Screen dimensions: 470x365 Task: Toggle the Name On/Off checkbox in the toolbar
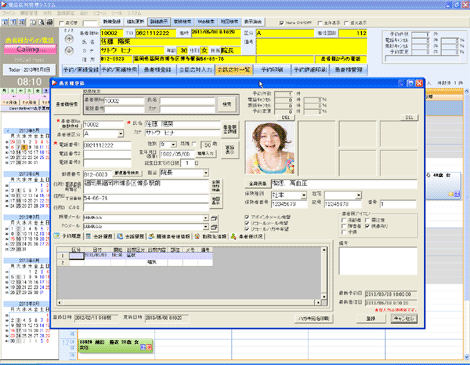[282, 23]
